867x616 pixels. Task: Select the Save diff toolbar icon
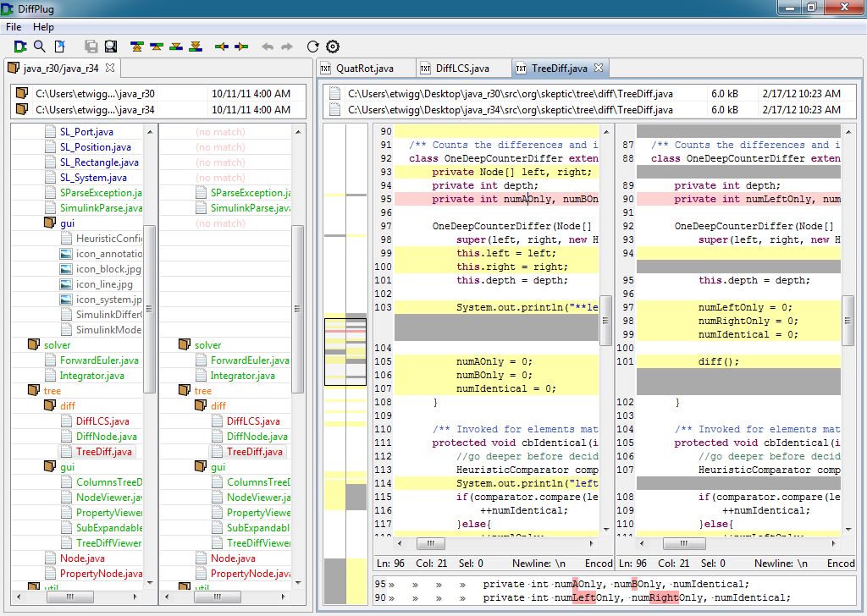point(109,47)
